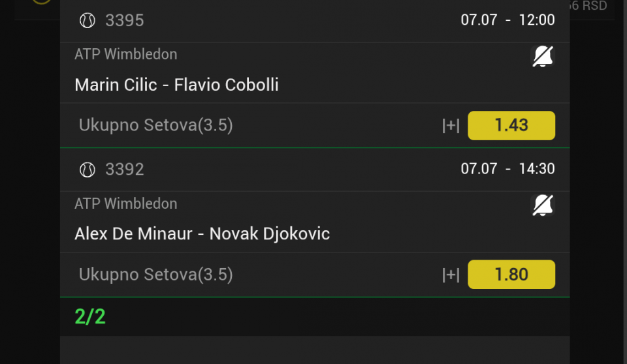Click ATP Wimbledon label above De Minaur match
Image resolution: width=627 pixels, height=364 pixels.
[x=125, y=204]
